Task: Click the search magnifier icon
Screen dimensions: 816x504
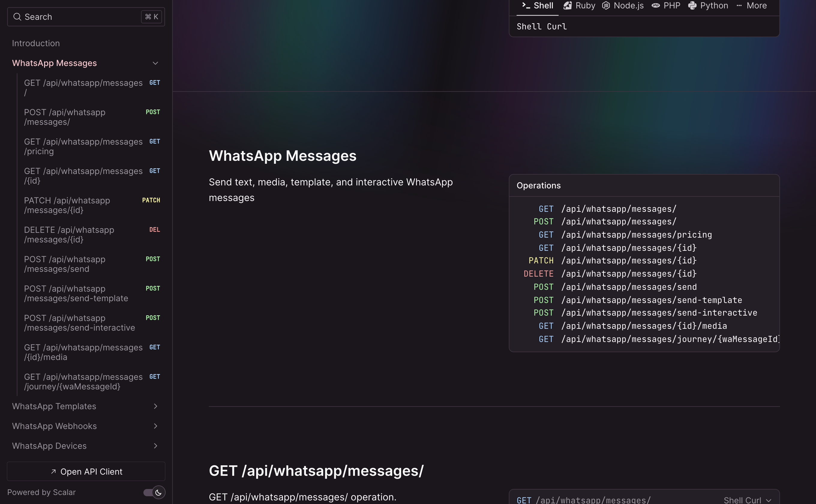Action: coord(17,17)
